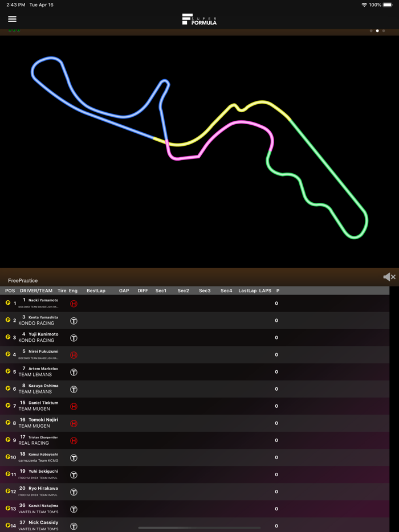Tap Toyota engine icon for Ryo Hirakawa
Image resolution: width=399 pixels, height=532 pixels.
74,492
